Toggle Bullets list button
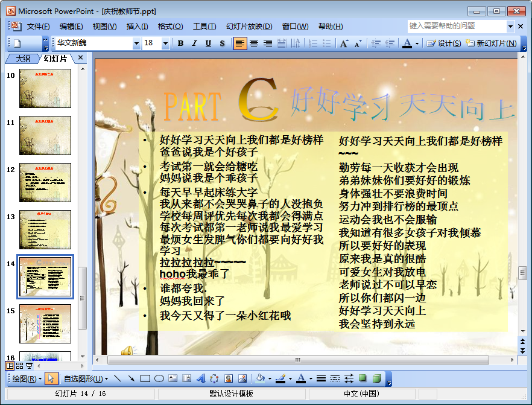 [327, 43]
